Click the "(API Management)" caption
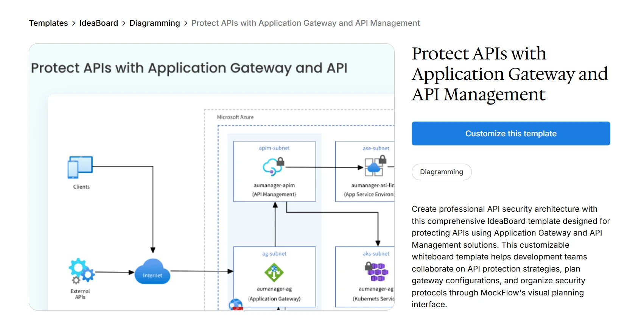The width and height of the screenshot is (644, 331). click(x=274, y=194)
